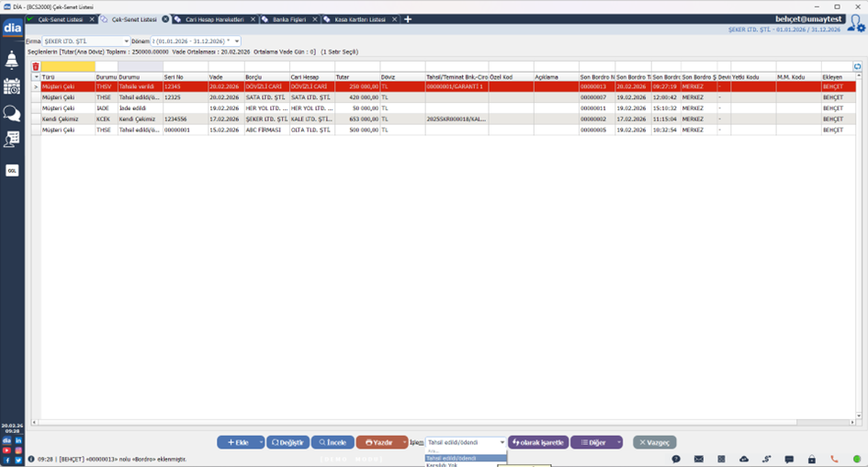Click the notification bell icon in sidebar
The height and width of the screenshot is (467, 868).
[12, 61]
